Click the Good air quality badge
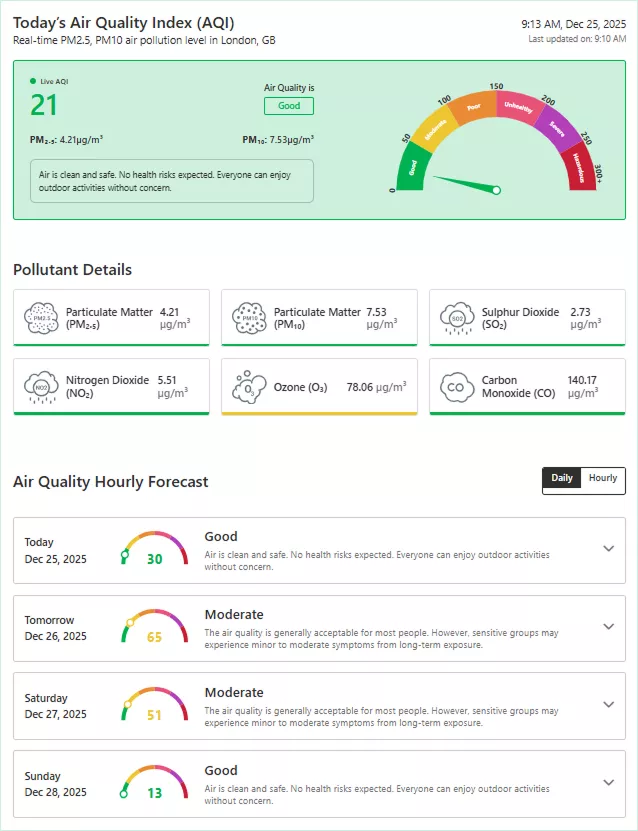 (x=288, y=105)
